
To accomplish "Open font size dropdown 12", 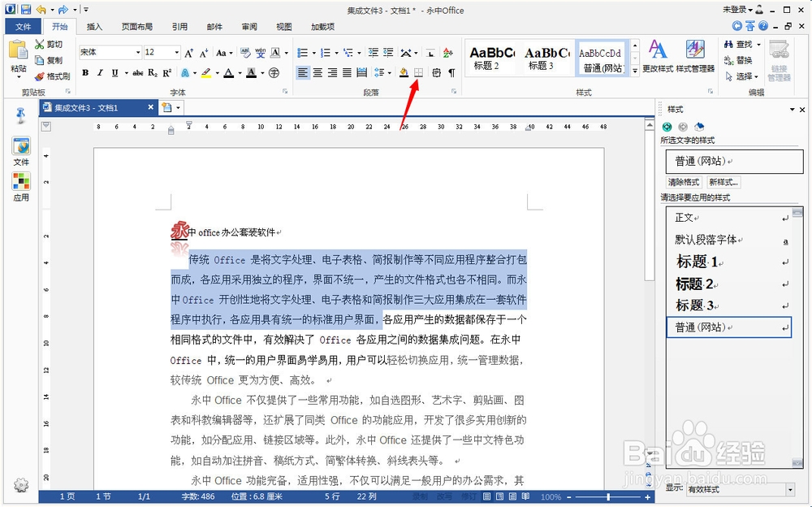I will click(176, 52).
